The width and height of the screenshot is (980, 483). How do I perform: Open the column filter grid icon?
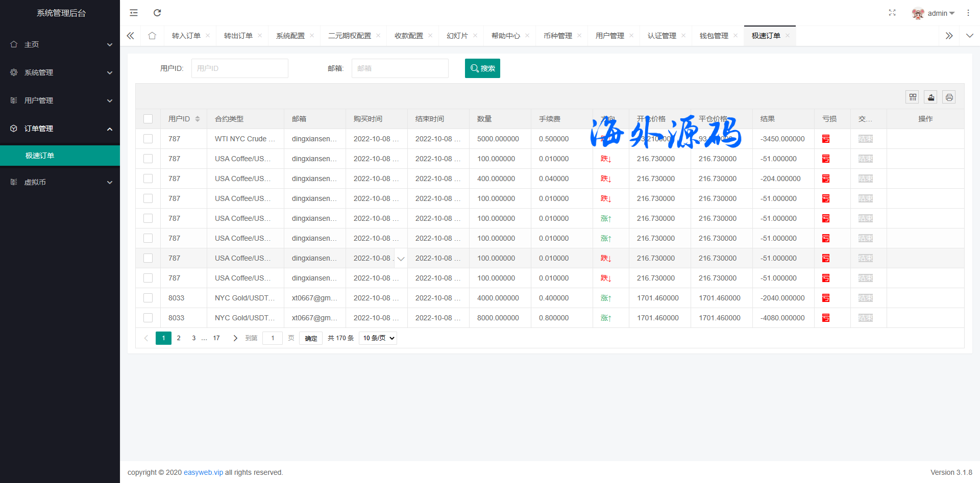913,97
